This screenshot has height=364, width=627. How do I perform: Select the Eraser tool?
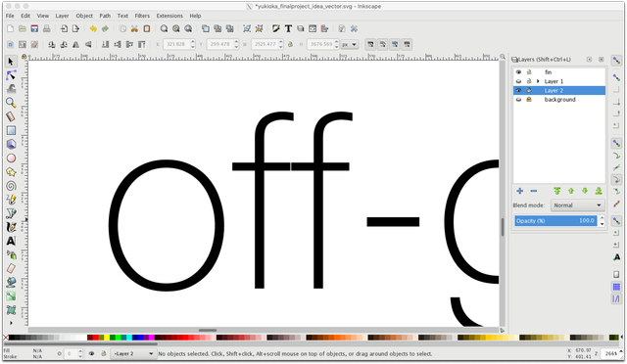[x=11, y=268]
